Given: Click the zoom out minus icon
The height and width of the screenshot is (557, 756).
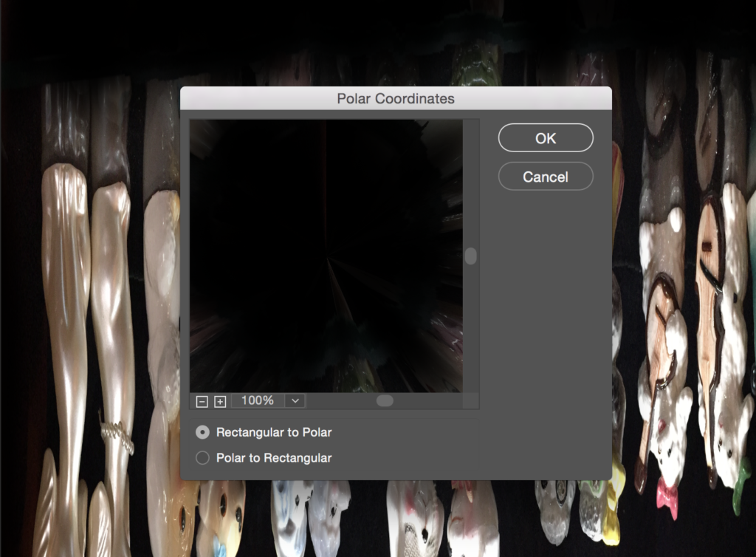Looking at the screenshot, I should pos(202,401).
